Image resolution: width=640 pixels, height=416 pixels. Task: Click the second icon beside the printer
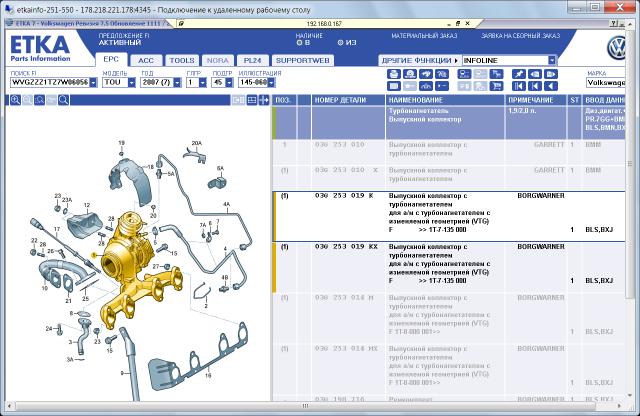click(x=410, y=74)
